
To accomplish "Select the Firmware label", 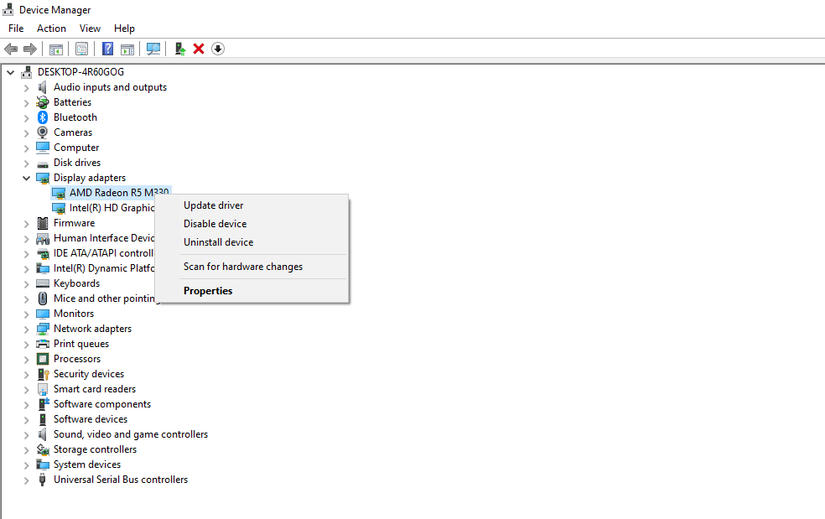I will click(x=74, y=223).
